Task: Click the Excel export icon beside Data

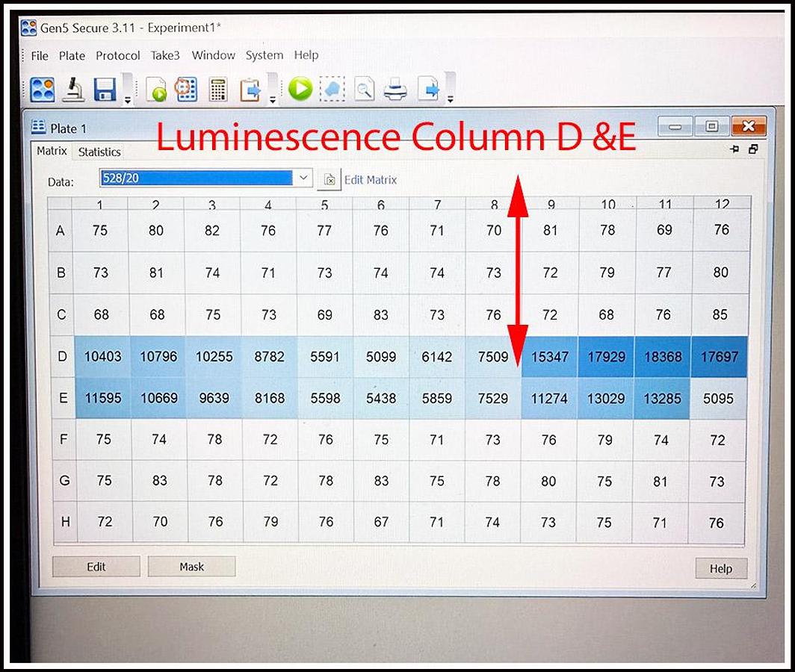Action: pos(330,180)
